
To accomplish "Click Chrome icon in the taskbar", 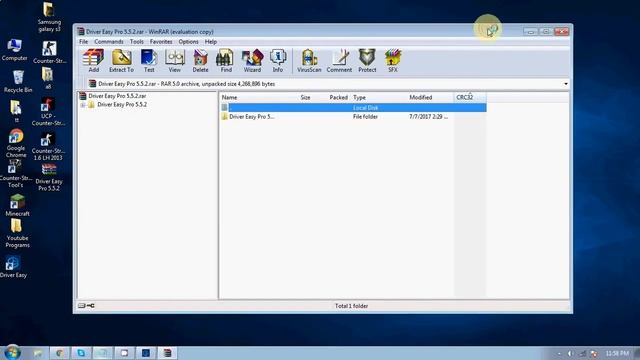I will [60, 353].
